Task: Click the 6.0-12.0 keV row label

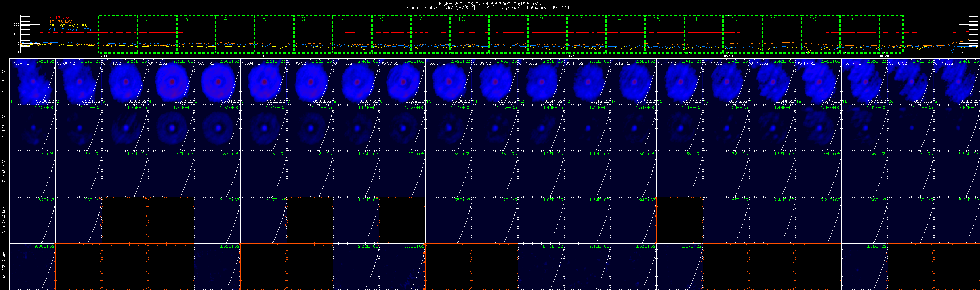Action: click(3, 128)
